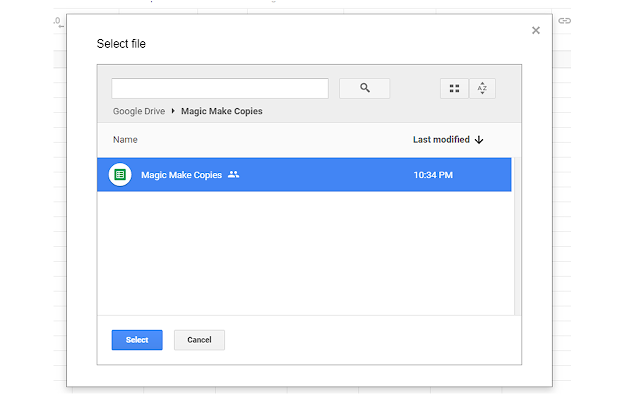This screenshot has height=400, width=640.
Task: Click the shared people icon beside file name
Action: click(x=233, y=175)
